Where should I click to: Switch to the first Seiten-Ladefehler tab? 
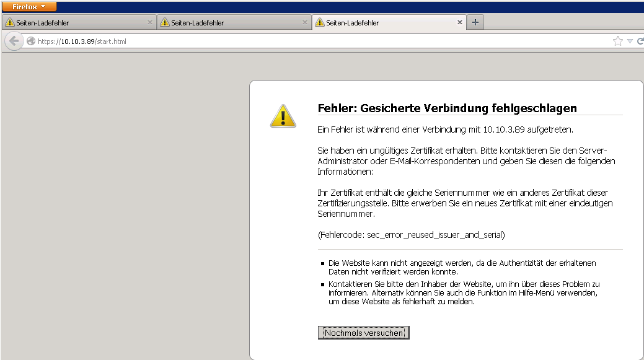coord(74,23)
